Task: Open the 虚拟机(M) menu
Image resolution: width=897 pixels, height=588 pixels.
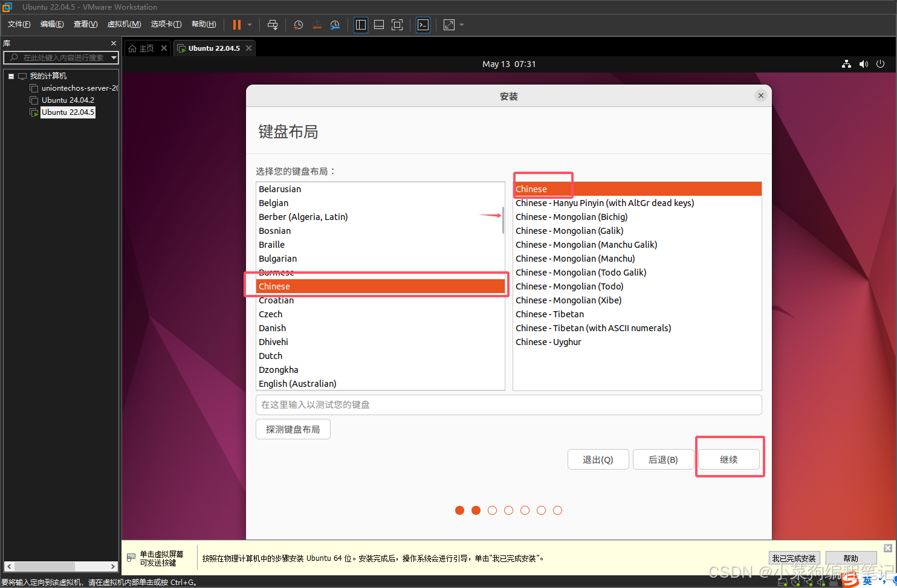Action: click(124, 24)
